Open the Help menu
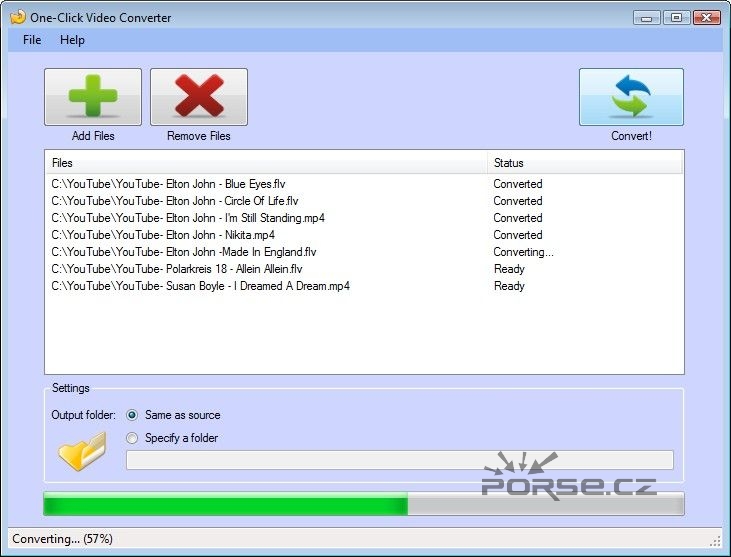The image size is (731, 557). point(72,40)
